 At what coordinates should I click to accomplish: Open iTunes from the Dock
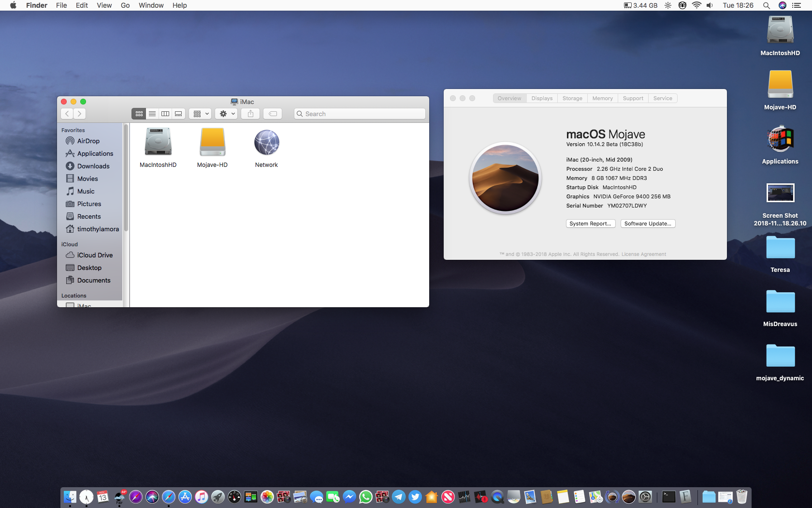(202, 496)
